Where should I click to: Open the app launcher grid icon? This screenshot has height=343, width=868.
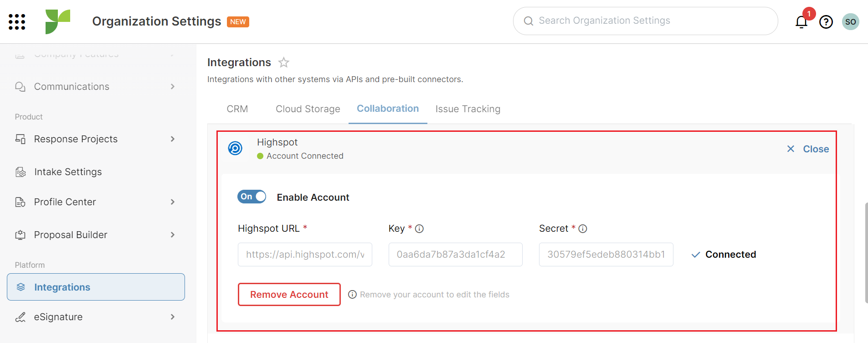(17, 21)
